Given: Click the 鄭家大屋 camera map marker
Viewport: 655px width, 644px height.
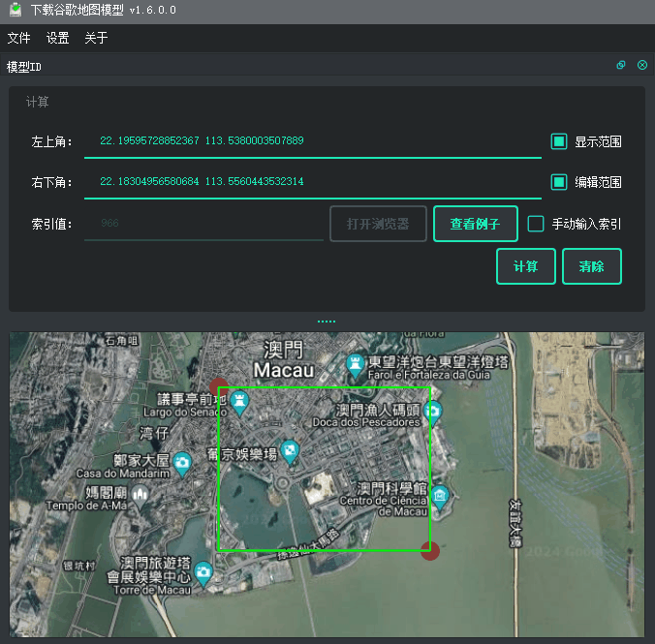Looking at the screenshot, I should click(x=182, y=464).
